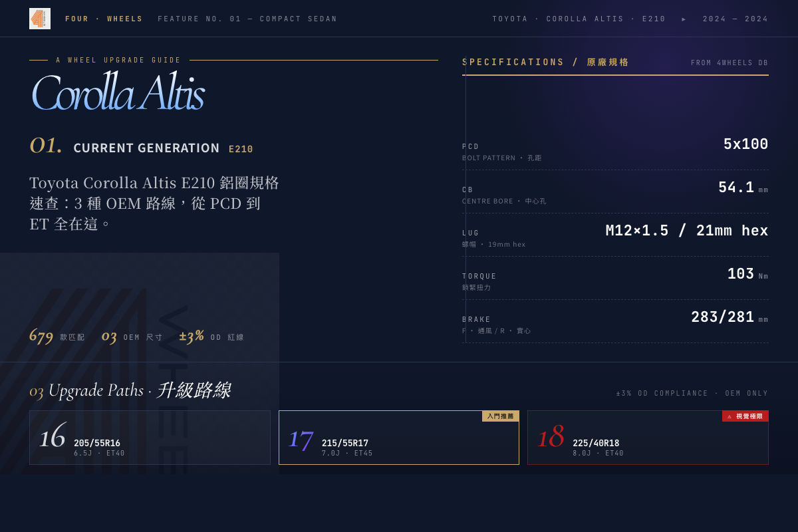Screen dimensions: 798x532
Task: Click the 7.0J · ET45 spec text
Action: (x=347, y=454)
